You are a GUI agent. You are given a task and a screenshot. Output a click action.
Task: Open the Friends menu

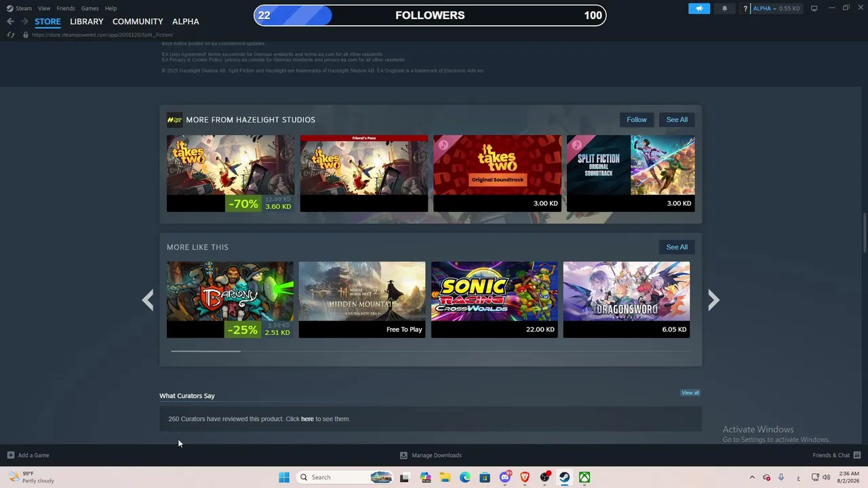[66, 8]
